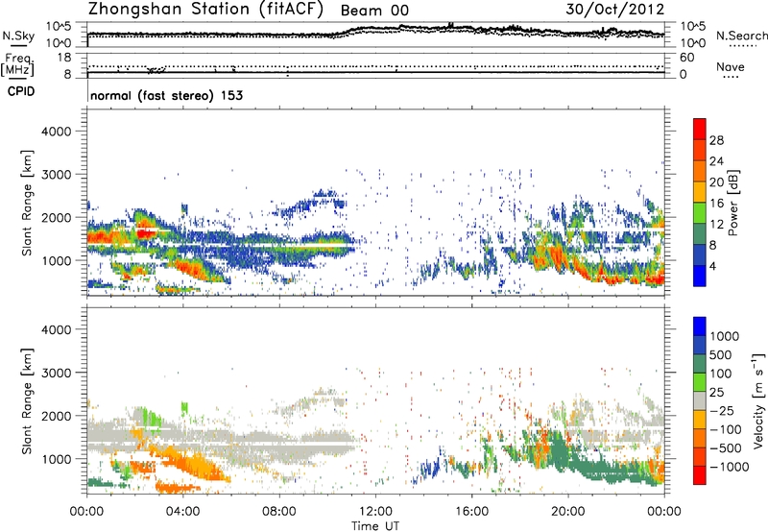The image size is (768, 532).
Task: Click the dark green Velocity segment between 100 and 500
Action: (x=700, y=364)
